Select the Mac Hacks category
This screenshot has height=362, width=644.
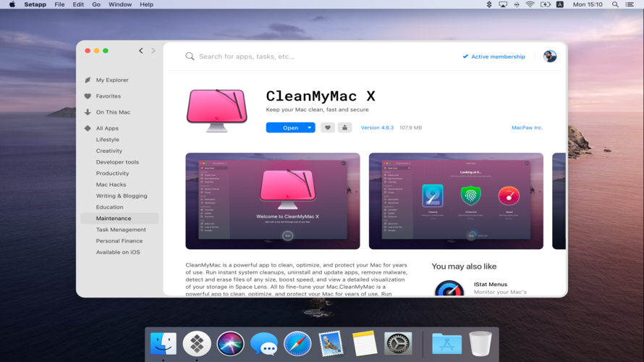111,185
